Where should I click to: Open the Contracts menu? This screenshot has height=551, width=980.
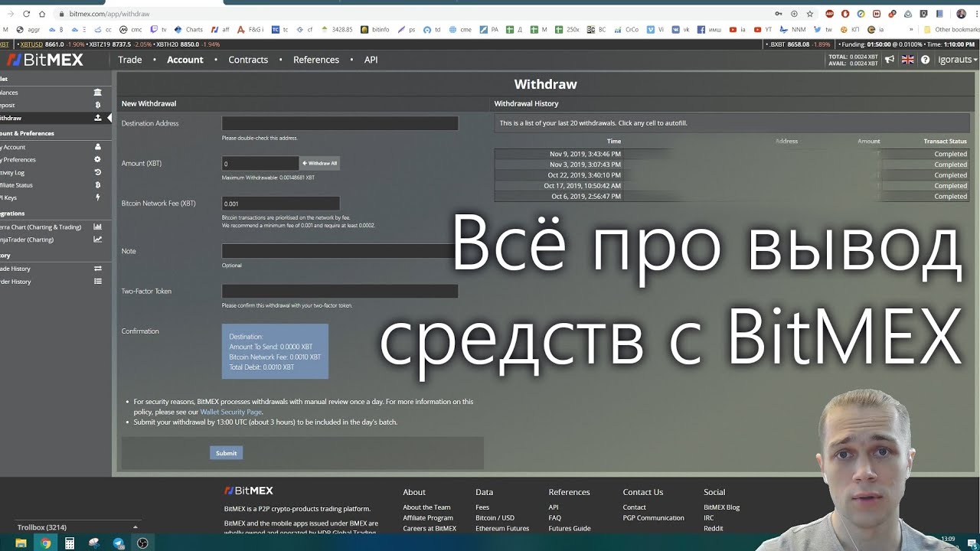[x=248, y=60]
